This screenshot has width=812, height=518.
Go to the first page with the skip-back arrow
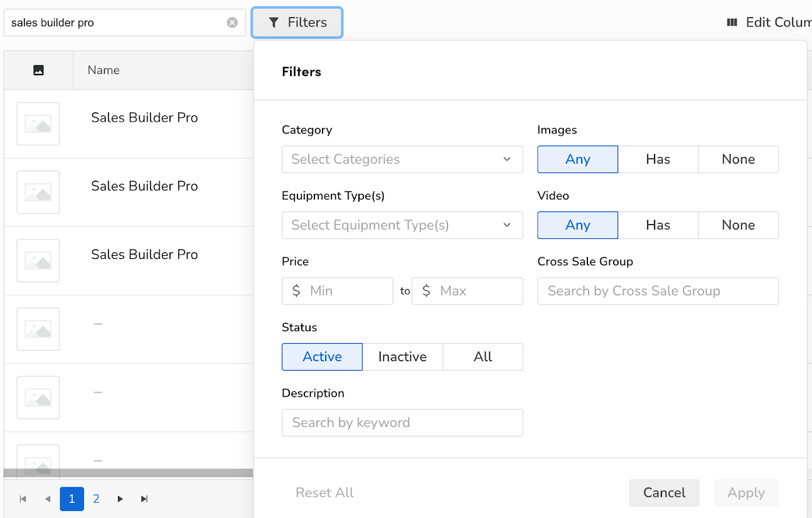pyautogui.click(x=23, y=499)
